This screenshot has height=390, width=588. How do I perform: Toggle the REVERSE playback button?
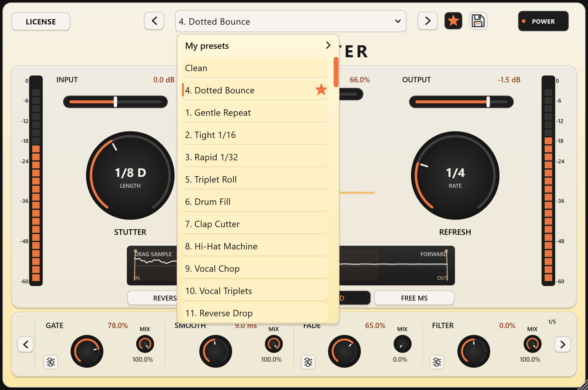(x=152, y=298)
